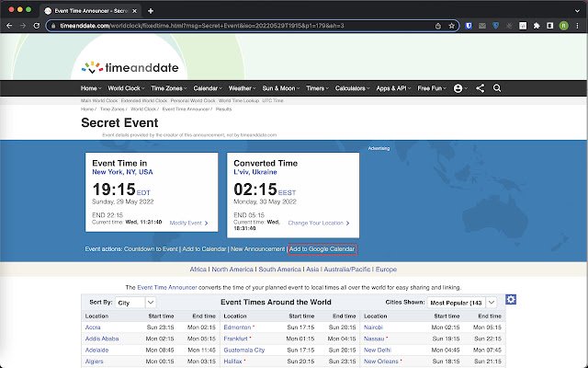Open the mail extension icon
The height and width of the screenshot is (368, 588).
click(482, 26)
